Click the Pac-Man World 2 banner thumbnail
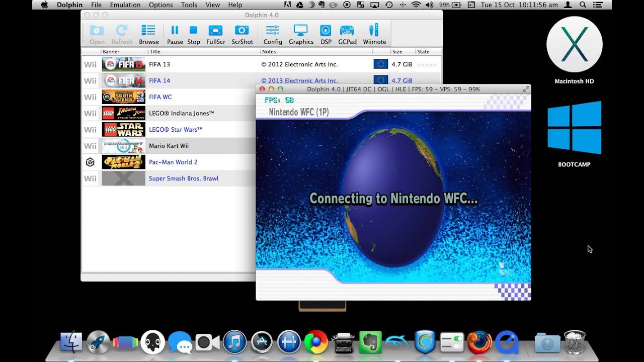This screenshot has height=362, width=644. click(123, 162)
